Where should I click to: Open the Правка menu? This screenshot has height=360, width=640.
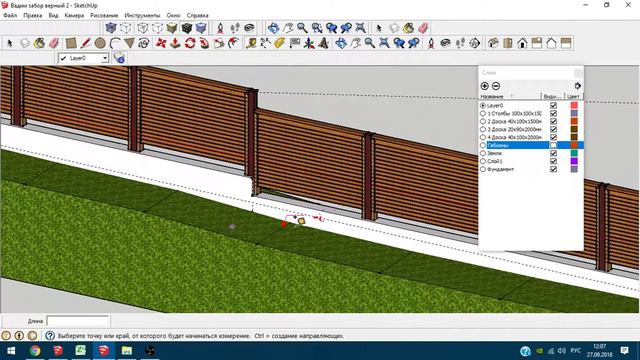tap(33, 15)
